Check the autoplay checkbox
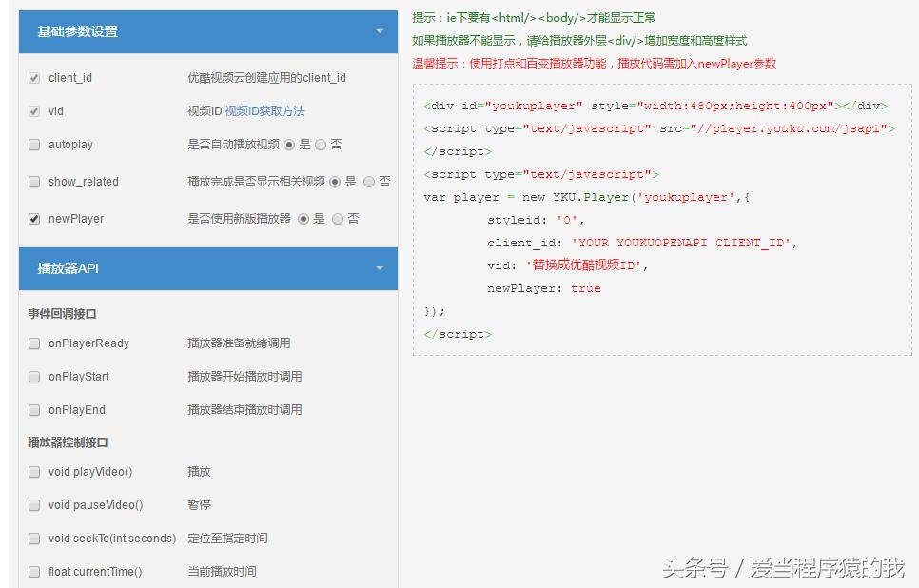This screenshot has height=588, width=919. tap(34, 145)
